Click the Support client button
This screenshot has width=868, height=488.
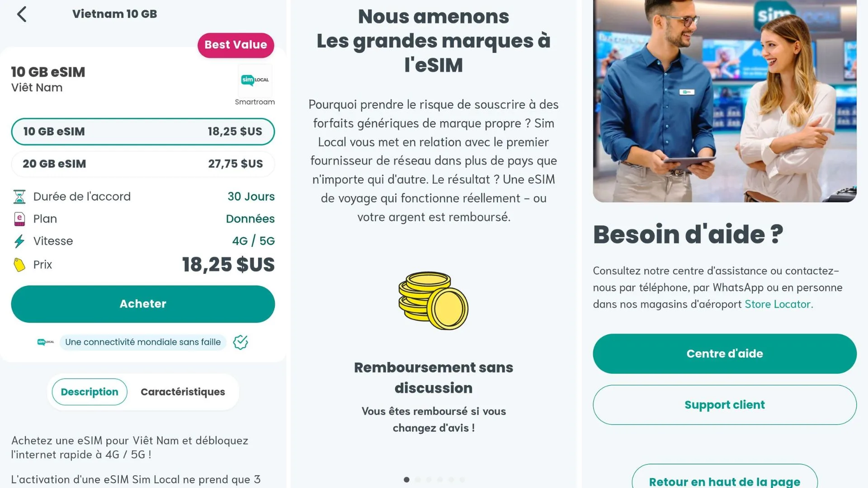tap(724, 405)
